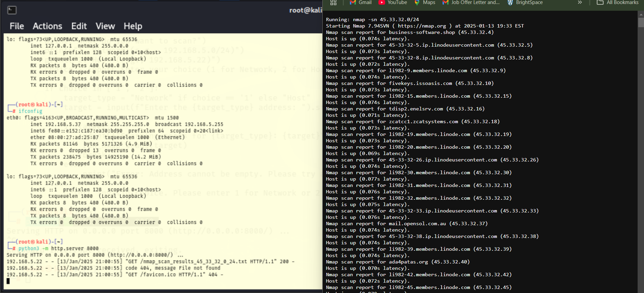Open the BrightSpace bookmark
The width and height of the screenshot is (644, 293).
[525, 2]
